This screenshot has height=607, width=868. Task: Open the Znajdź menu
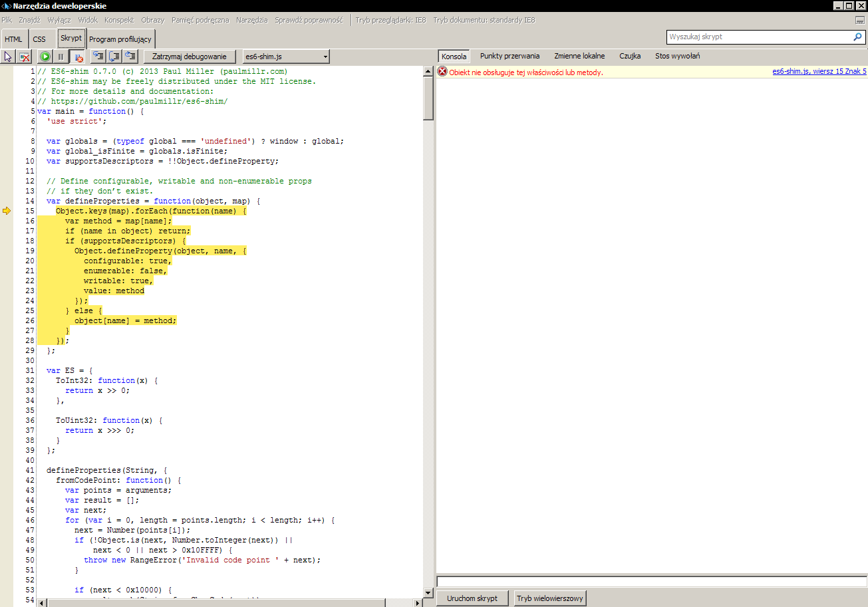[29, 20]
